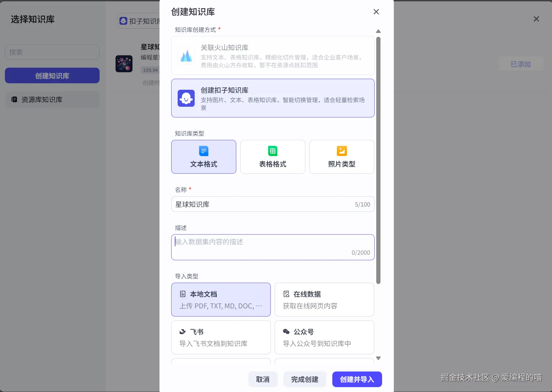The width and height of the screenshot is (552, 392).
Task: Click the 已添加 button in background list
Action: tap(521, 64)
